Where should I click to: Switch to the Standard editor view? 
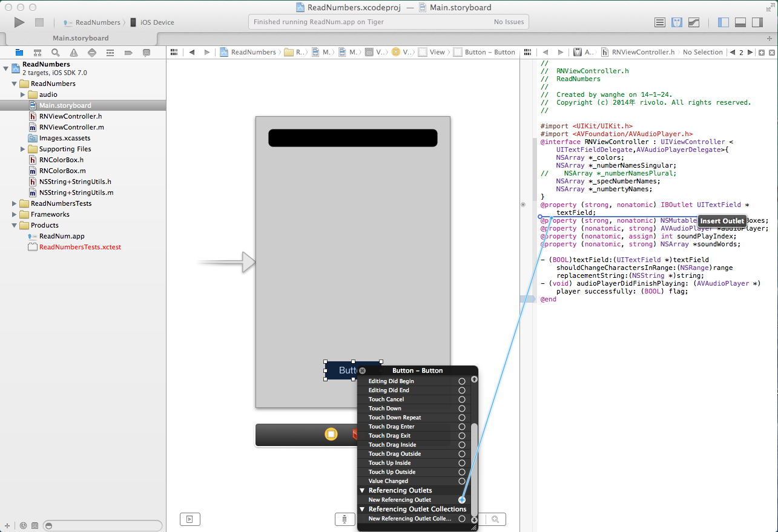(x=660, y=22)
